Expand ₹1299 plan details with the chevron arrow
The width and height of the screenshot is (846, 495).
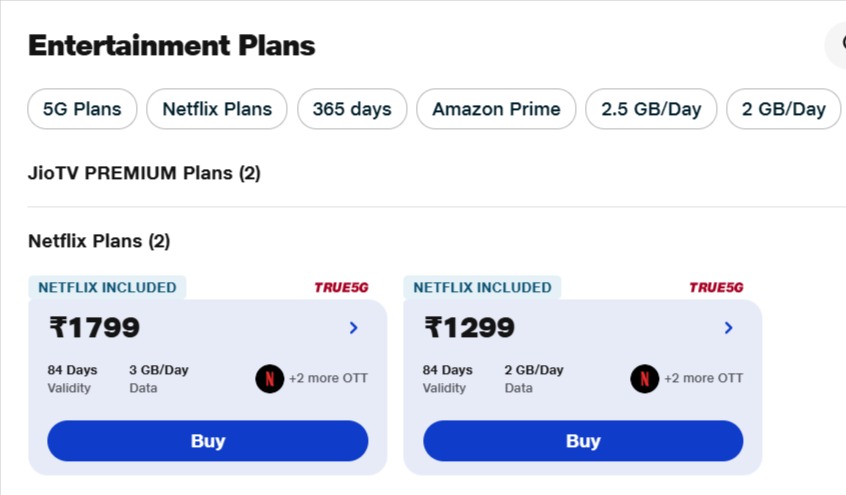tap(729, 328)
